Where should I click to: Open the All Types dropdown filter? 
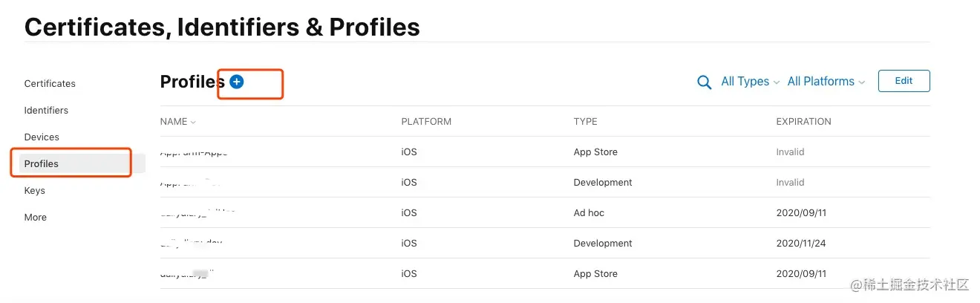point(750,82)
